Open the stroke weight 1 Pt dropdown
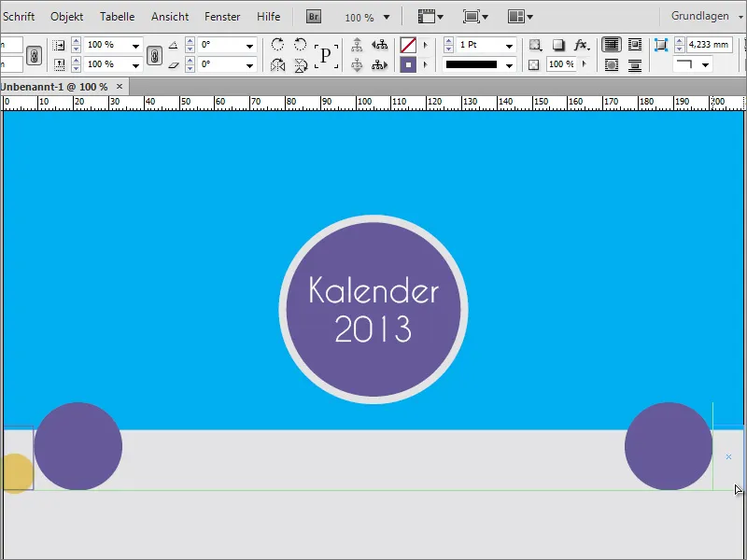This screenshot has height=560, width=747. (x=509, y=46)
